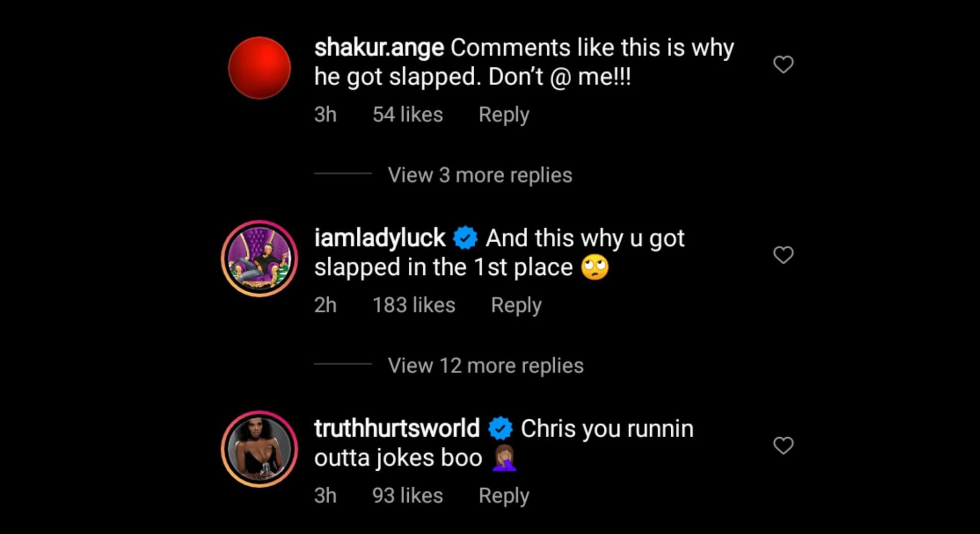View the 54 likes list
The width and height of the screenshot is (980, 534).
tap(408, 115)
